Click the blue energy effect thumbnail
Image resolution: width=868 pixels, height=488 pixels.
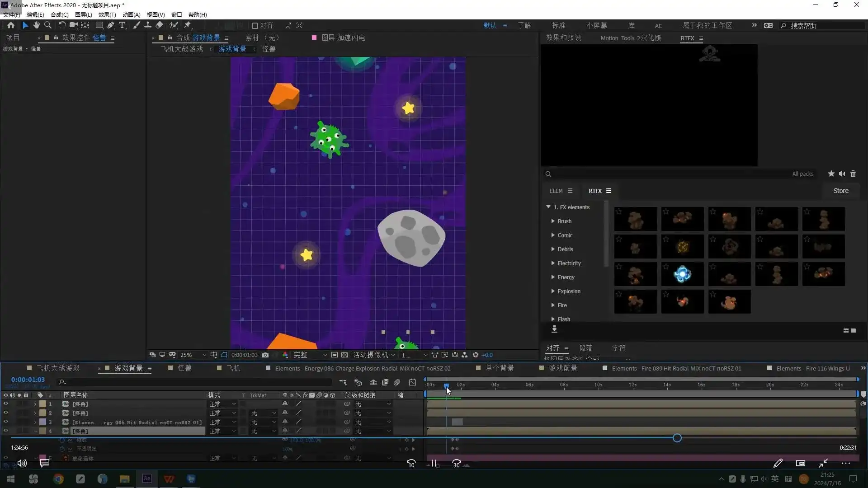[x=682, y=274]
